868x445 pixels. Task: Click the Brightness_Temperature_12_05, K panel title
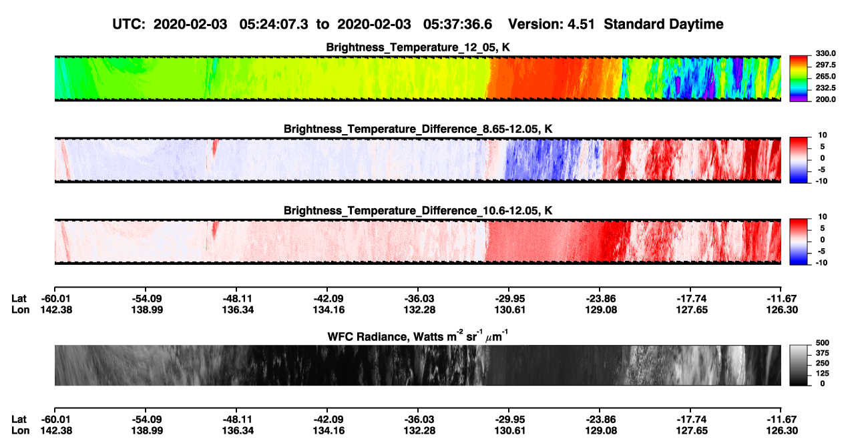[418, 47]
